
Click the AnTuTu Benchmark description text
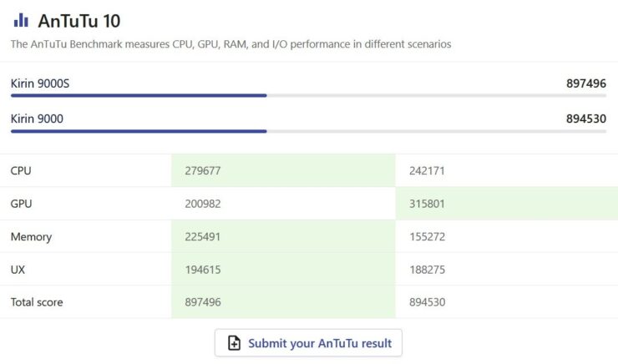(231, 44)
